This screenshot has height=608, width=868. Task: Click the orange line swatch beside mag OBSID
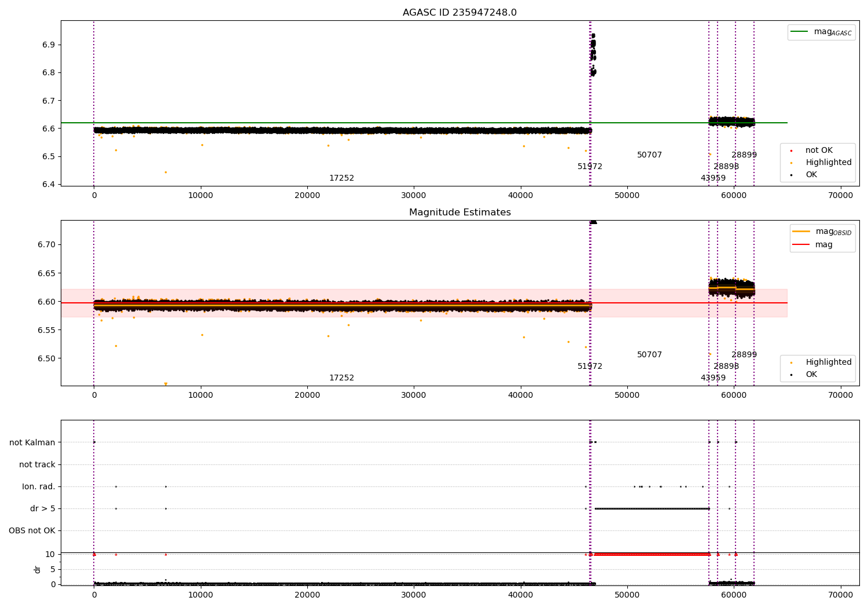pyautogui.click(x=801, y=232)
